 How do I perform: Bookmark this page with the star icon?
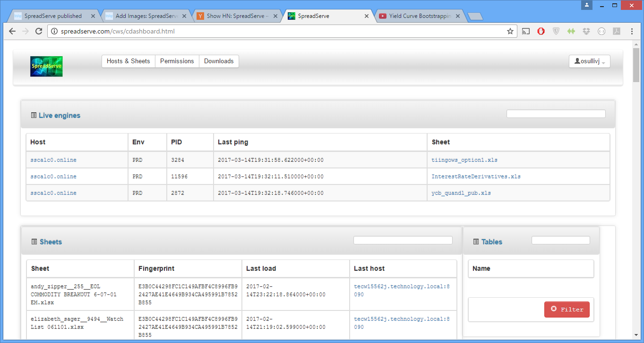510,31
